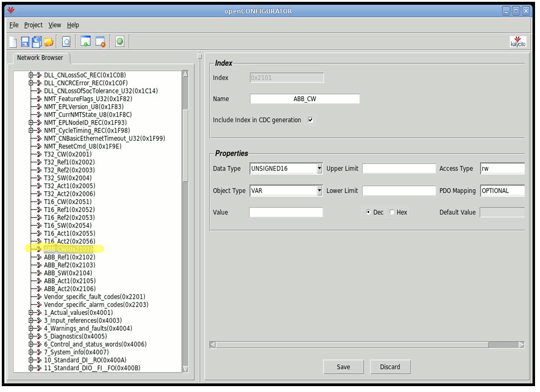Select NMT_ResetCmd_U8(0x1F9E) in the tree
Viewport: 540px width, 392px height.
pyautogui.click(x=83, y=146)
